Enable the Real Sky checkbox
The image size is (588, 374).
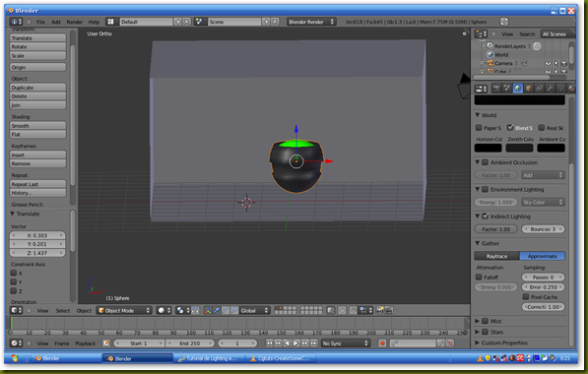542,128
